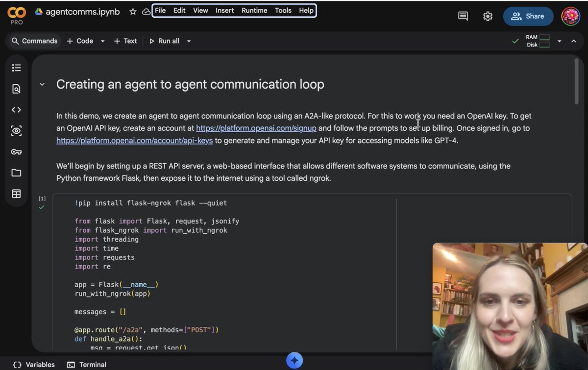Expand the Code cell dropdown arrow
The image size is (588, 370).
pyautogui.click(x=102, y=41)
